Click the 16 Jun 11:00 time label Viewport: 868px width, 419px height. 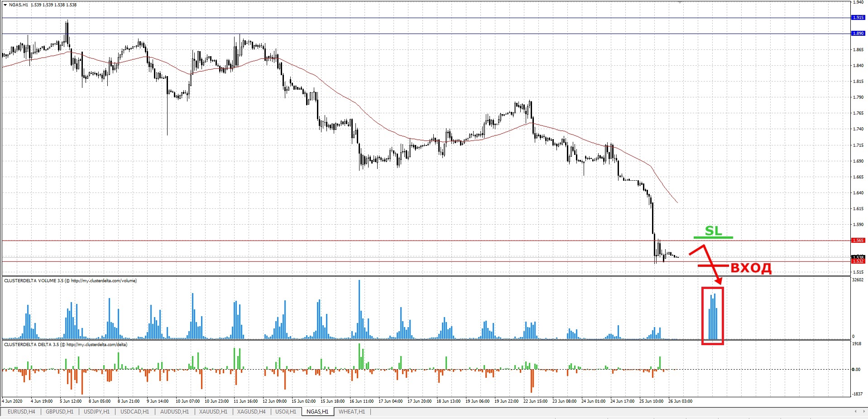(x=361, y=401)
